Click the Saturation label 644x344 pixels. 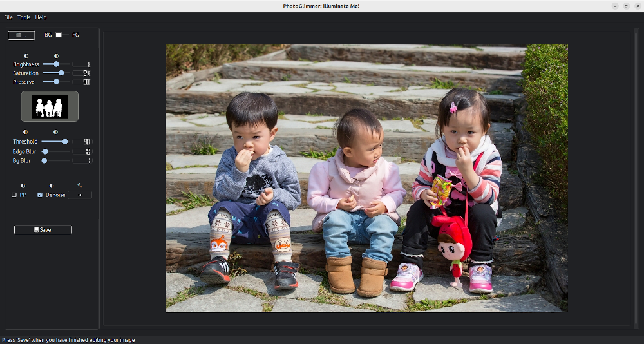(x=26, y=73)
